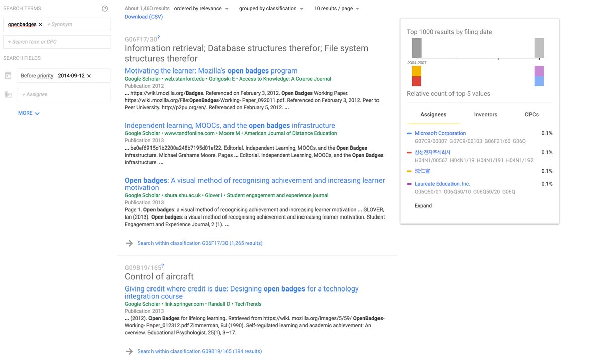
Task: Switch to the CPCs tab
Action: 532,115
